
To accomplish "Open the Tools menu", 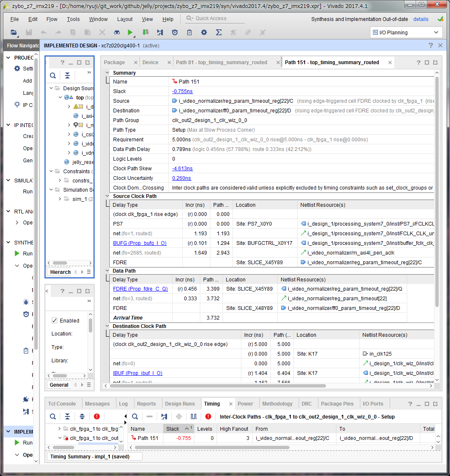I will click(x=73, y=19).
